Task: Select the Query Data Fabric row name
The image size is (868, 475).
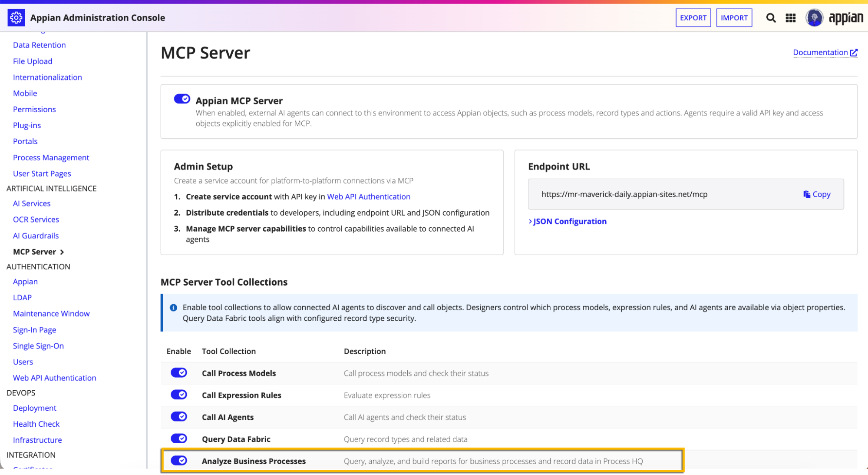Action: 236,439
